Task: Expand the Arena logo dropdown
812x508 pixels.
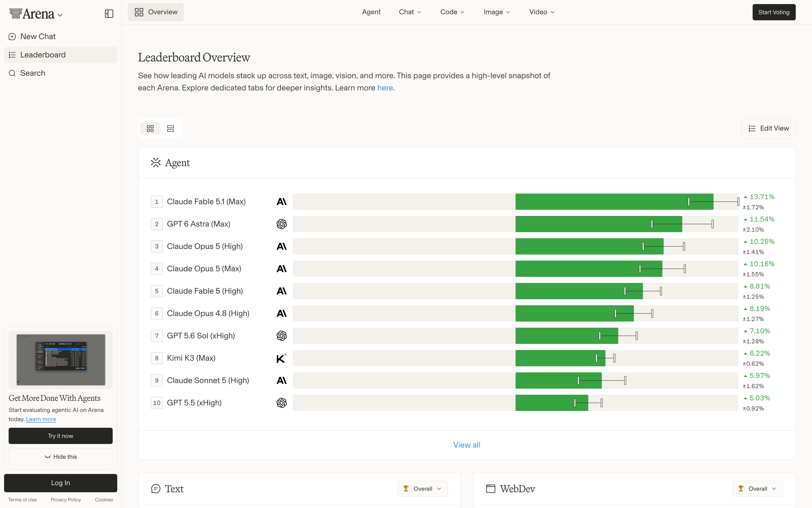Action: click(x=60, y=15)
